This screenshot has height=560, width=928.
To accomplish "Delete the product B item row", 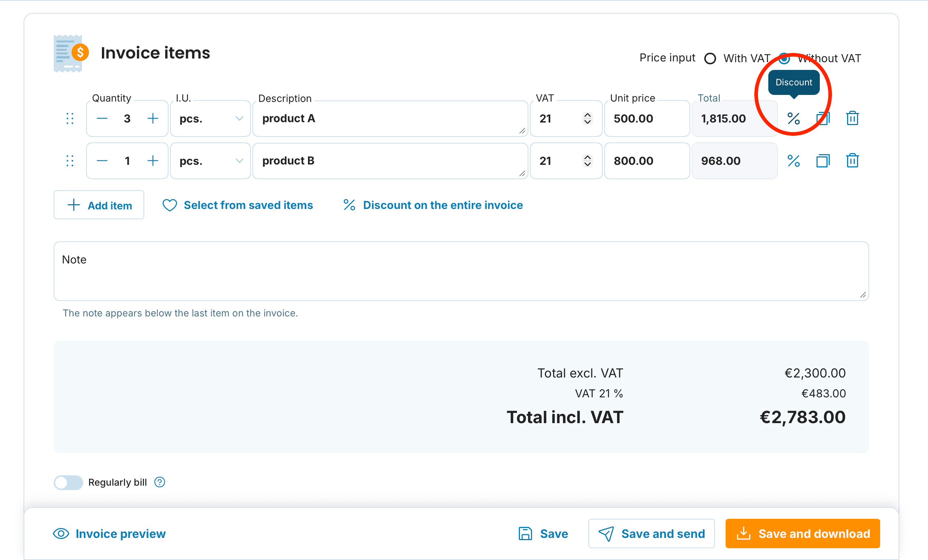I will (852, 161).
